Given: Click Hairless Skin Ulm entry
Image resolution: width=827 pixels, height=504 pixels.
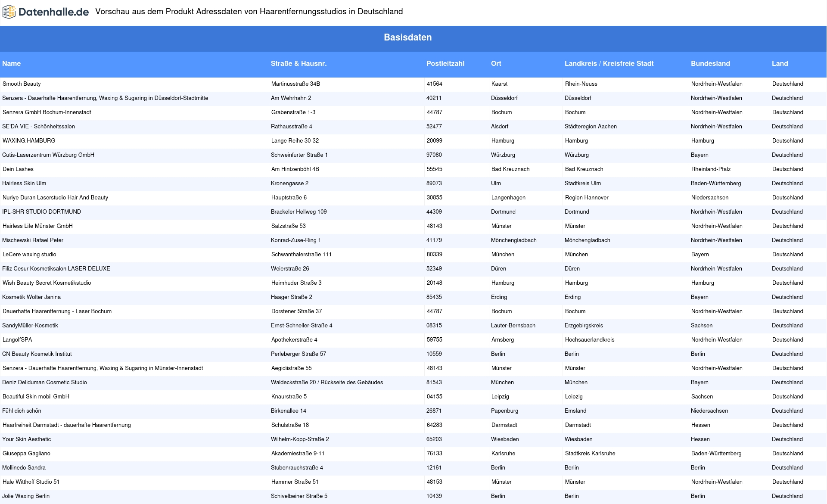Looking at the screenshot, I should click(24, 184).
